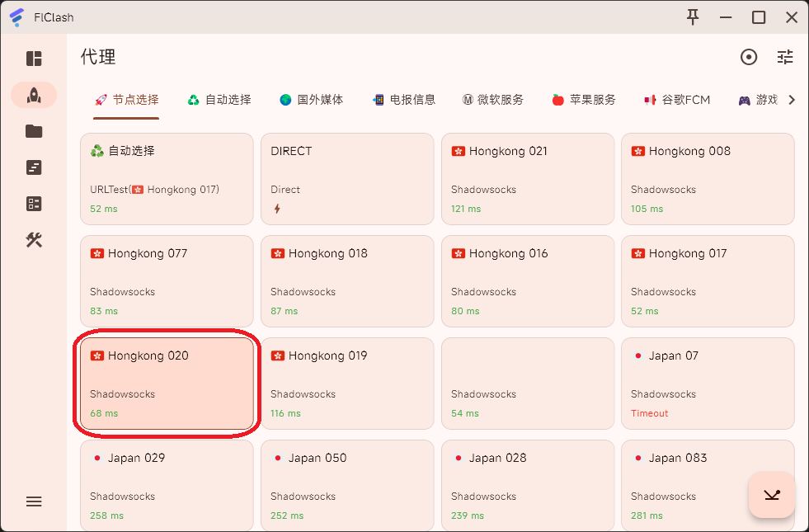Open the tools wrench icon in sidebar
The height and width of the screenshot is (532, 809).
(34, 240)
